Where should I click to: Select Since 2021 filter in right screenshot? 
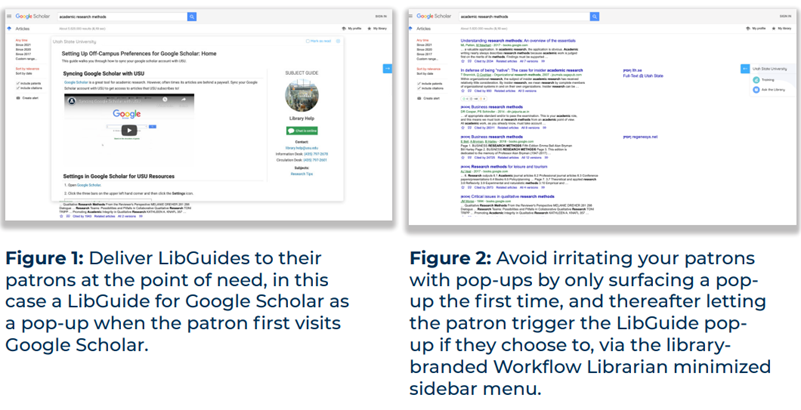click(x=424, y=45)
